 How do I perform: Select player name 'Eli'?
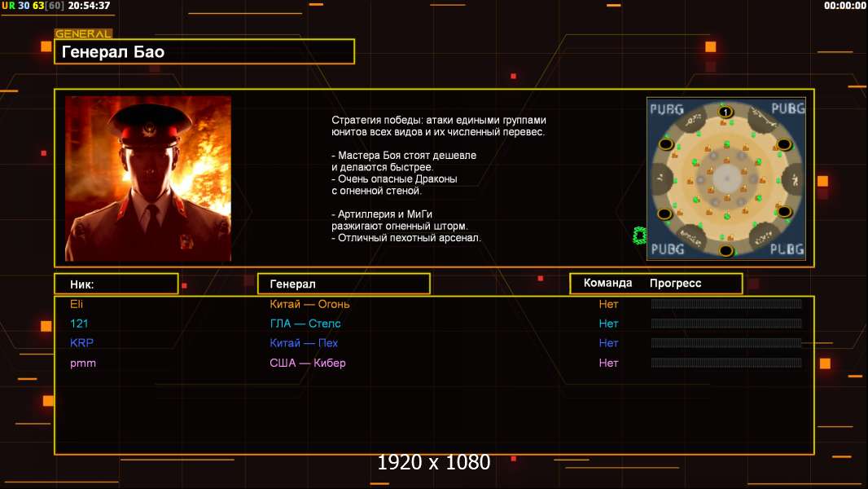(77, 304)
